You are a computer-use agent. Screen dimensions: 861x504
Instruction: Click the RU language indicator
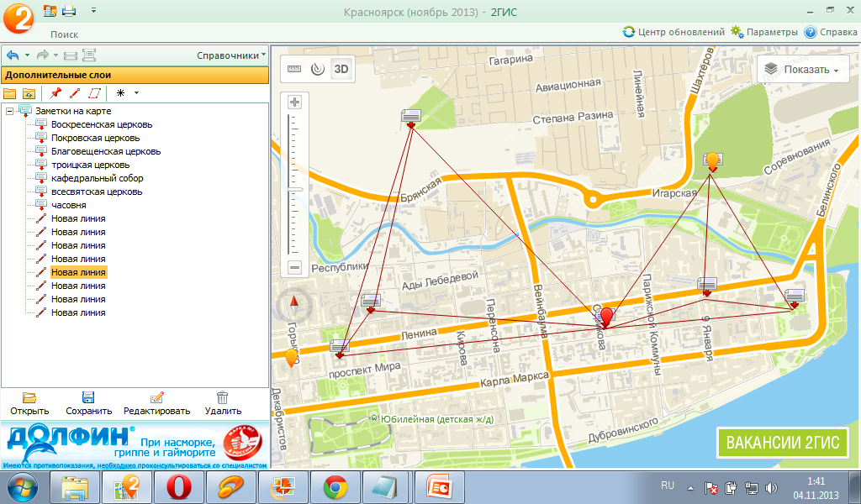pyautogui.click(x=667, y=486)
